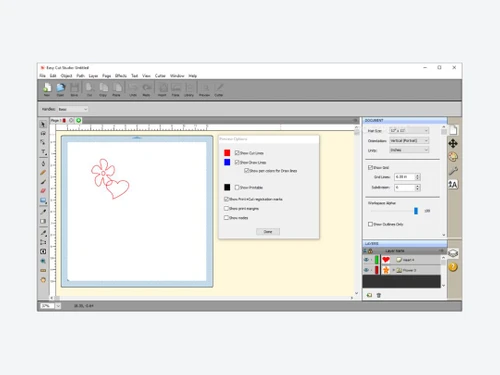Increase the Subdivision spinner value
Viewport: 500px width, 375px height.
[417, 186]
